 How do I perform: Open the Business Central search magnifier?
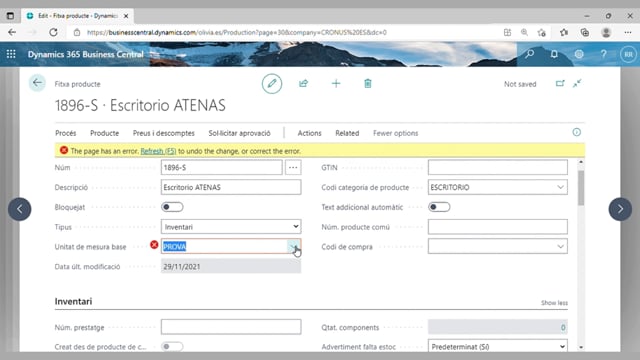tap(529, 54)
